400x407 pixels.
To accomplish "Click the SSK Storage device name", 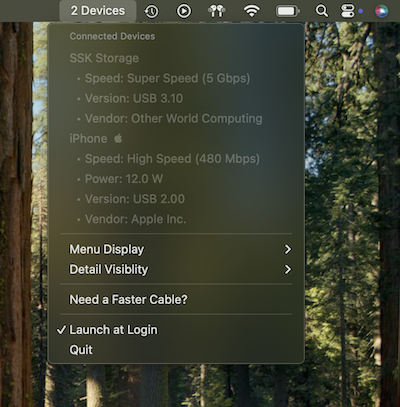I will click(104, 58).
